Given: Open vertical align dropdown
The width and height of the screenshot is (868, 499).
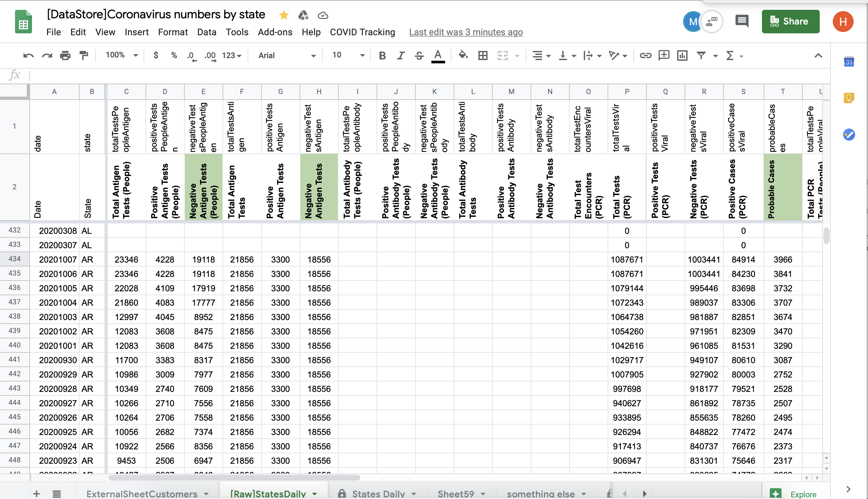Looking at the screenshot, I should tap(567, 56).
